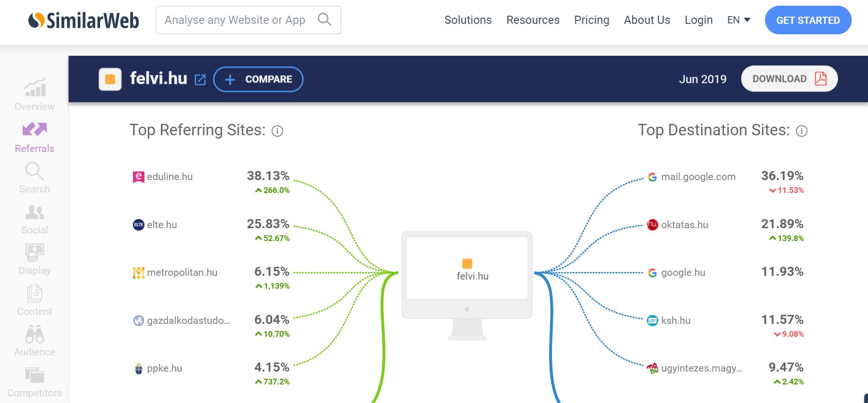The image size is (868, 403).
Task: Click the ugyintezes.magy favicon
Action: coord(653,368)
